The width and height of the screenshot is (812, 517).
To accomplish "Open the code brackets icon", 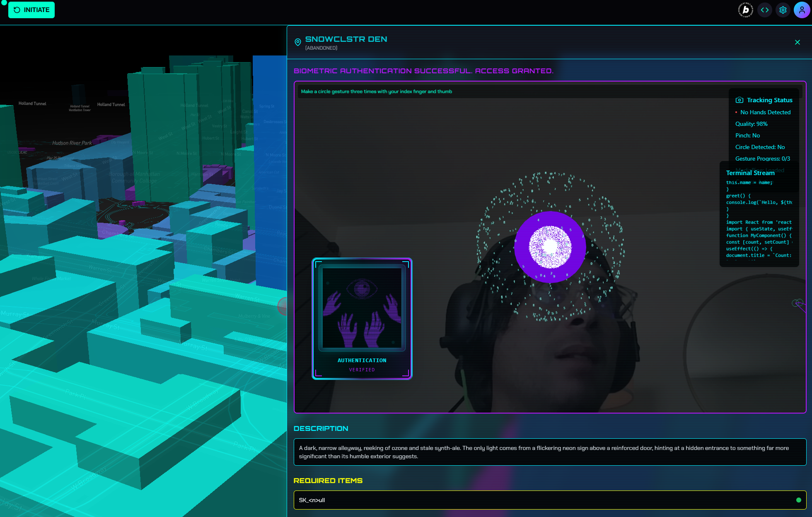I will click(x=765, y=10).
